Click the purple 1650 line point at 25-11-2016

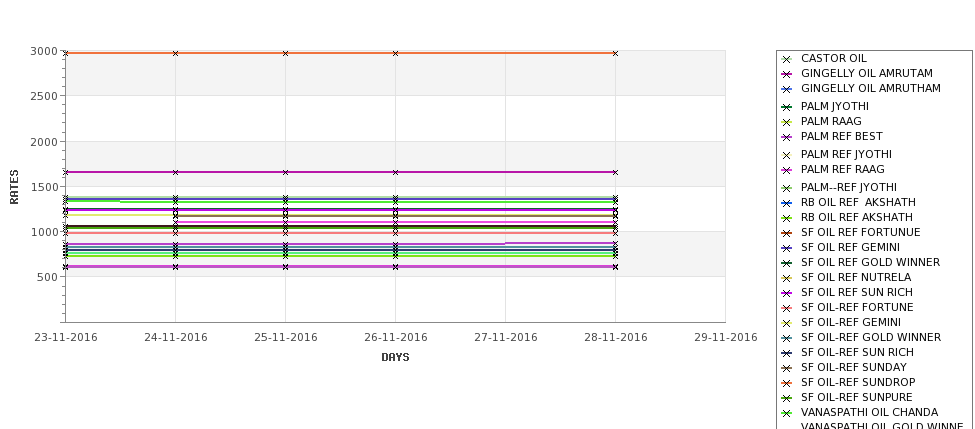(x=285, y=172)
